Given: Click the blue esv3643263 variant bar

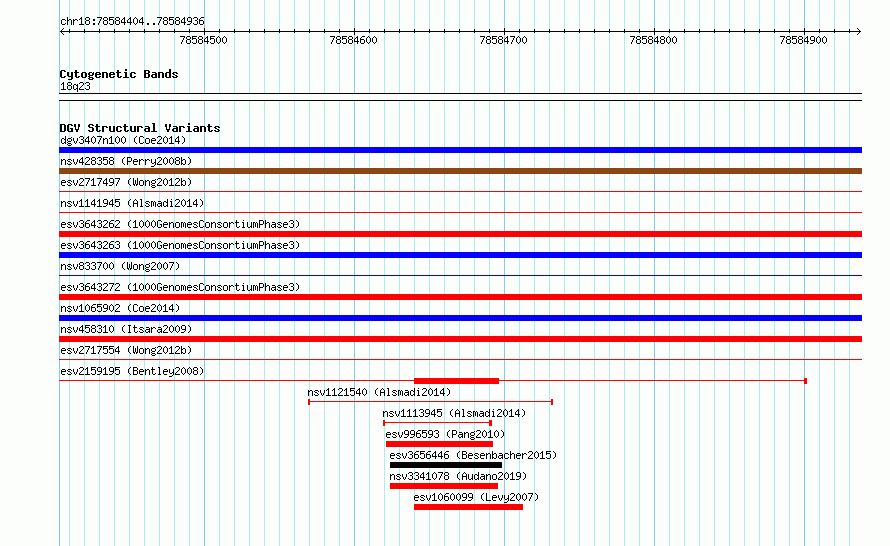Looking at the screenshot, I should tap(460, 255).
